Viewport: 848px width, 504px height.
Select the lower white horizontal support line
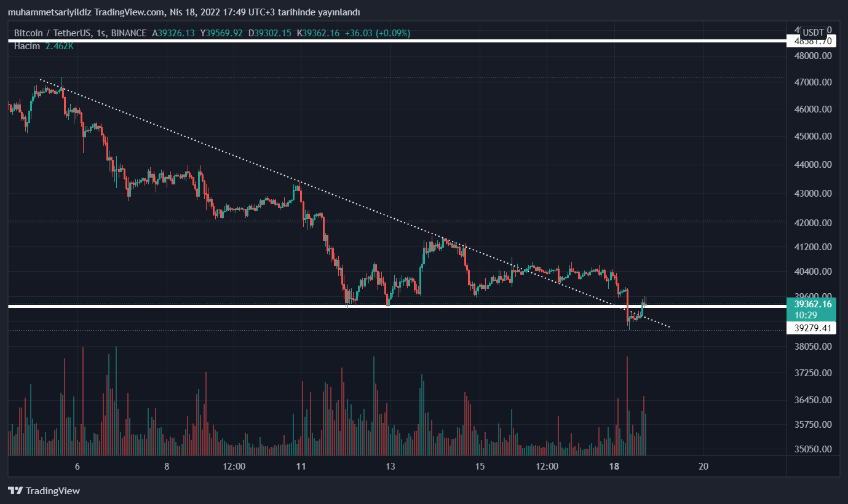[x=246, y=305]
